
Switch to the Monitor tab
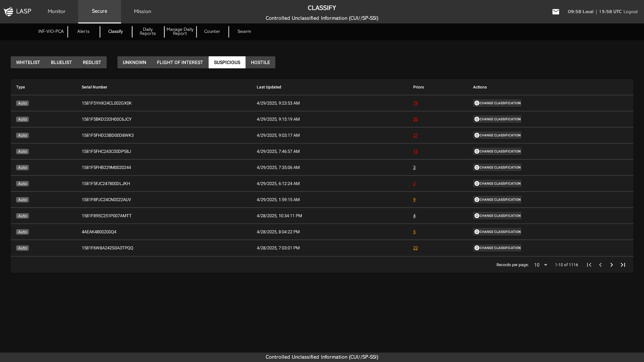click(x=56, y=11)
